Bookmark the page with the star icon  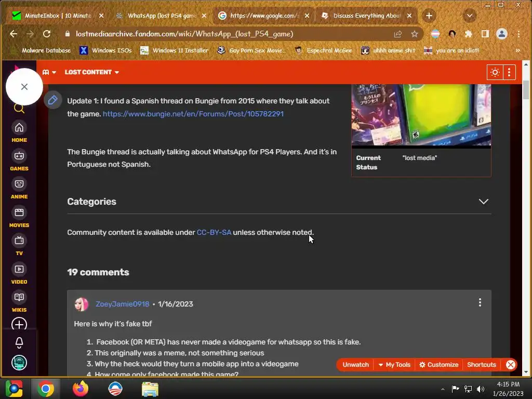(414, 34)
